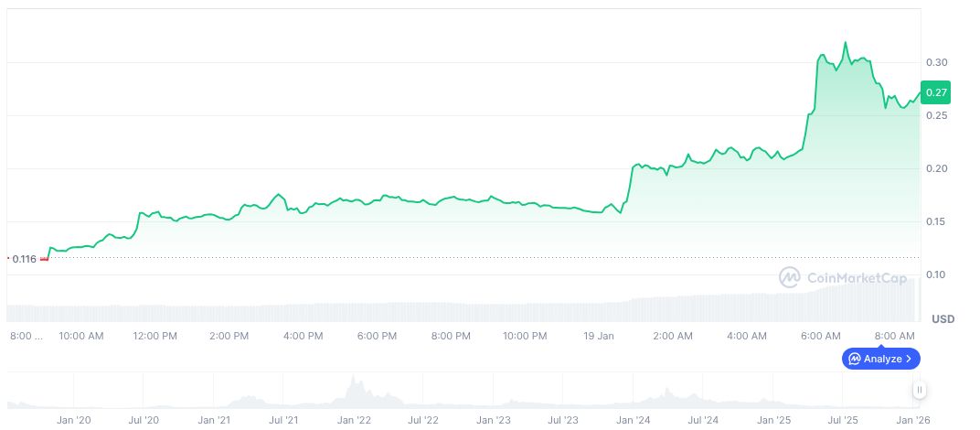Select Jul '21 on the navigator timeline

(x=284, y=420)
